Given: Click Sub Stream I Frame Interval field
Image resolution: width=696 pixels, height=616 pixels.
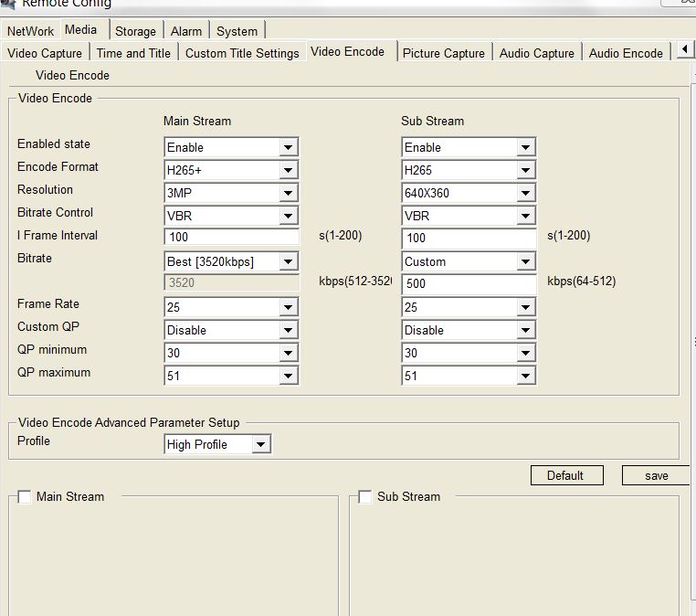Looking at the screenshot, I should tap(469, 238).
